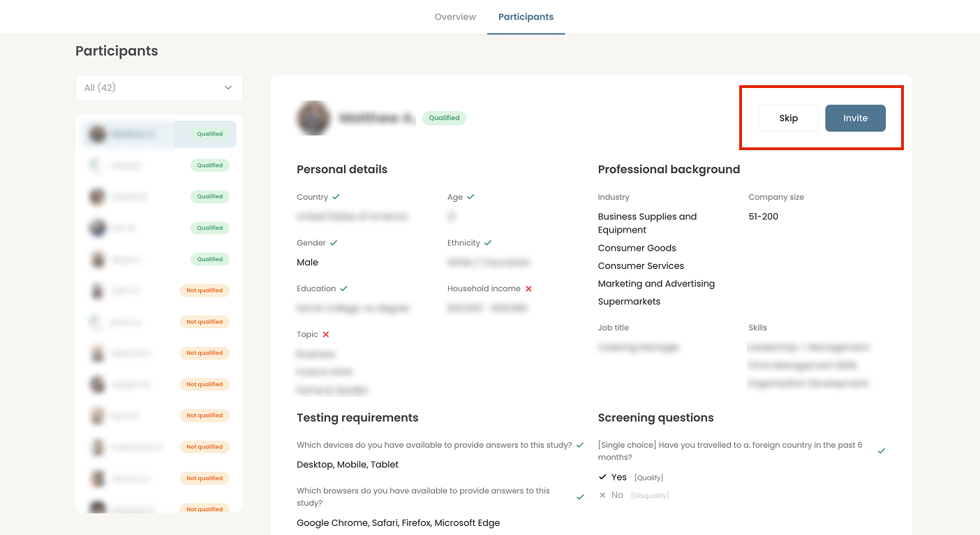Click the Qualified badge beside the profile name
The height and width of the screenshot is (535, 980).
point(444,118)
